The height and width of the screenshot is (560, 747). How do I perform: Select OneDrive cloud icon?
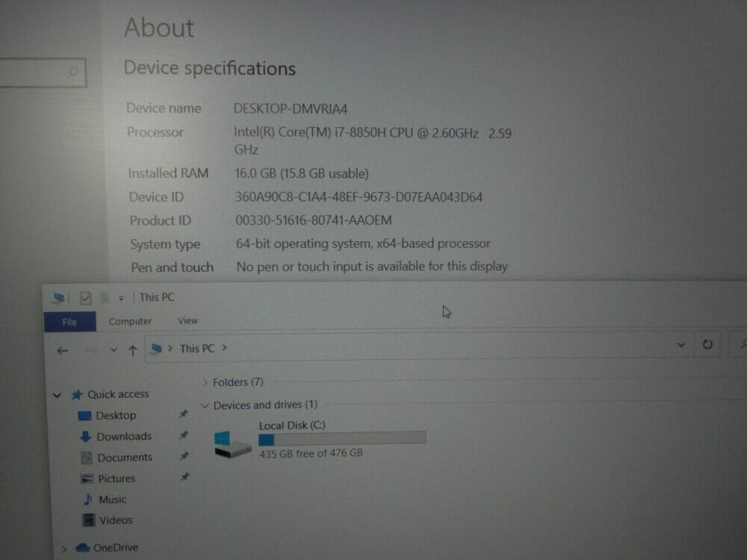[82, 547]
